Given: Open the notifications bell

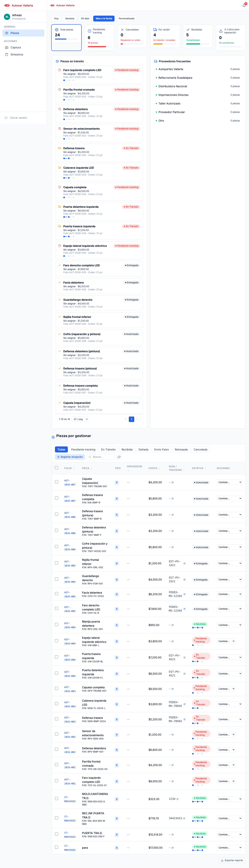Looking at the screenshot, I should tap(244, 5).
